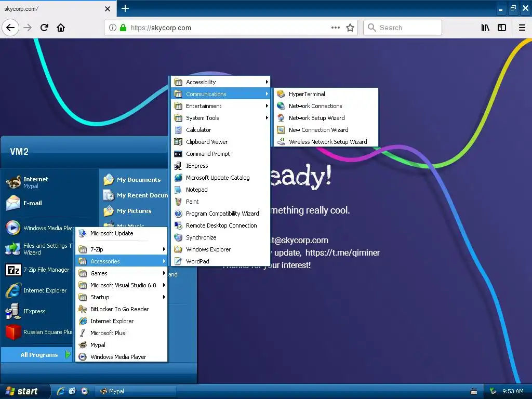Click the browser Search field
The width and height of the screenshot is (532, 399).
(x=403, y=28)
